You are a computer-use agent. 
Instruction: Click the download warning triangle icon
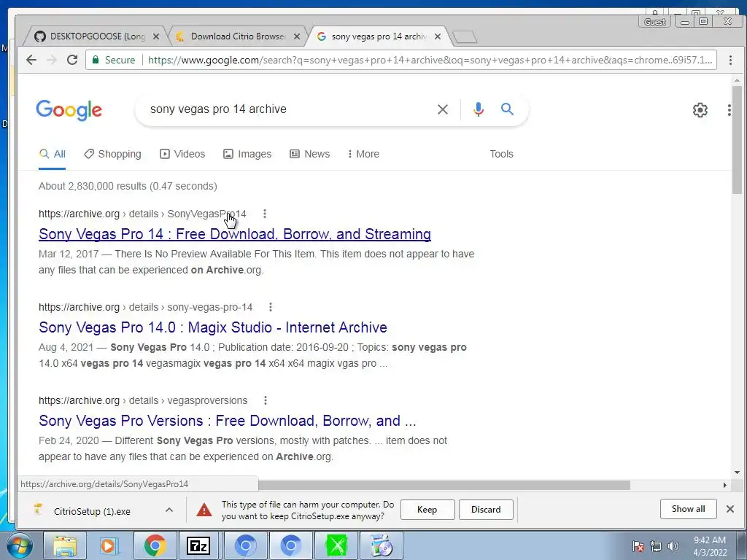pos(204,510)
